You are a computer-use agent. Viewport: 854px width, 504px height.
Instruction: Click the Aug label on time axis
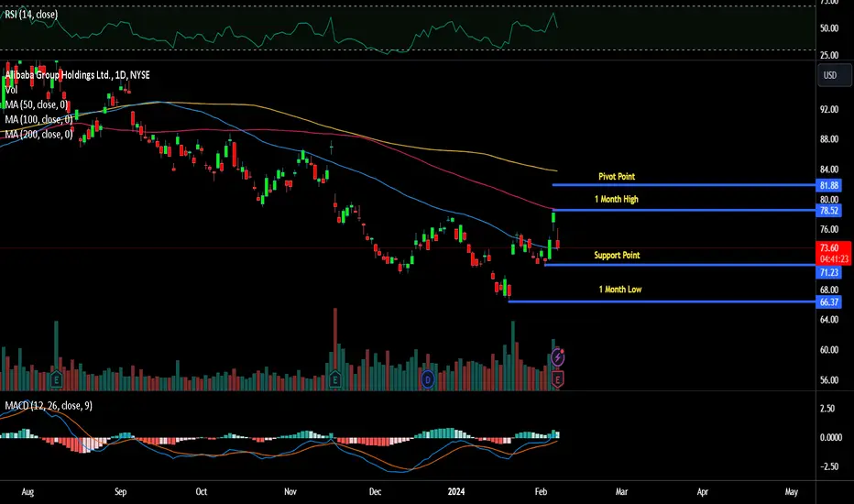coord(27,491)
